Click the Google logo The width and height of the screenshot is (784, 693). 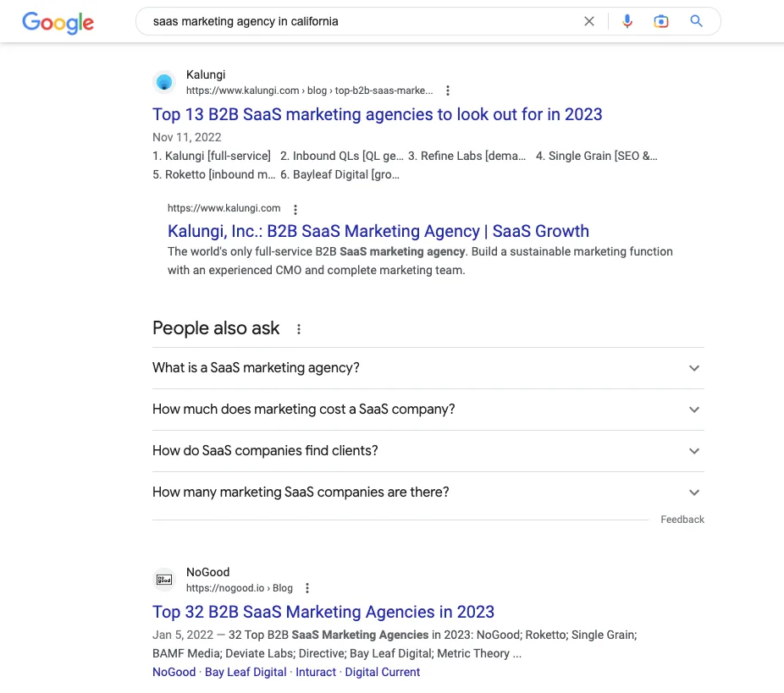pyautogui.click(x=58, y=23)
